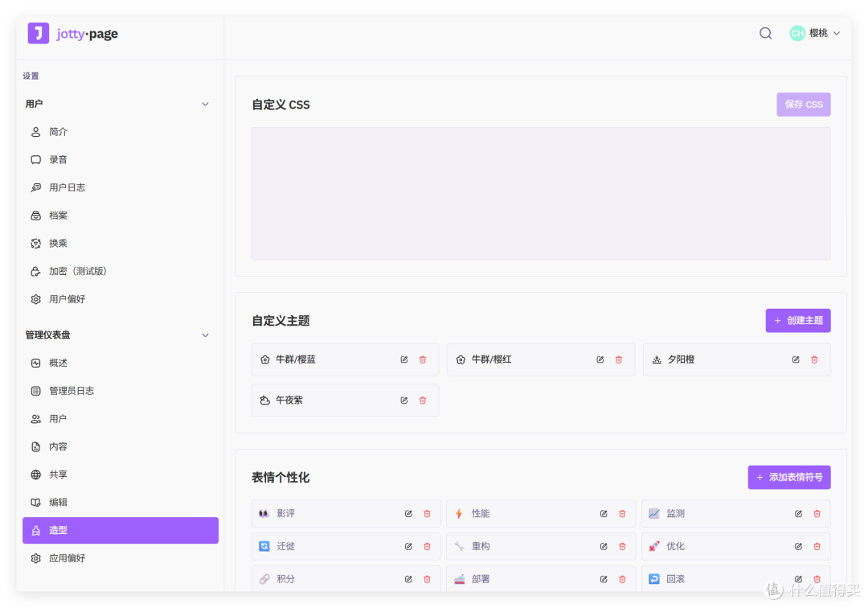The width and height of the screenshot is (868, 608).
Task: Edit the 牛群/樱蓝 theme
Action: [x=404, y=359]
